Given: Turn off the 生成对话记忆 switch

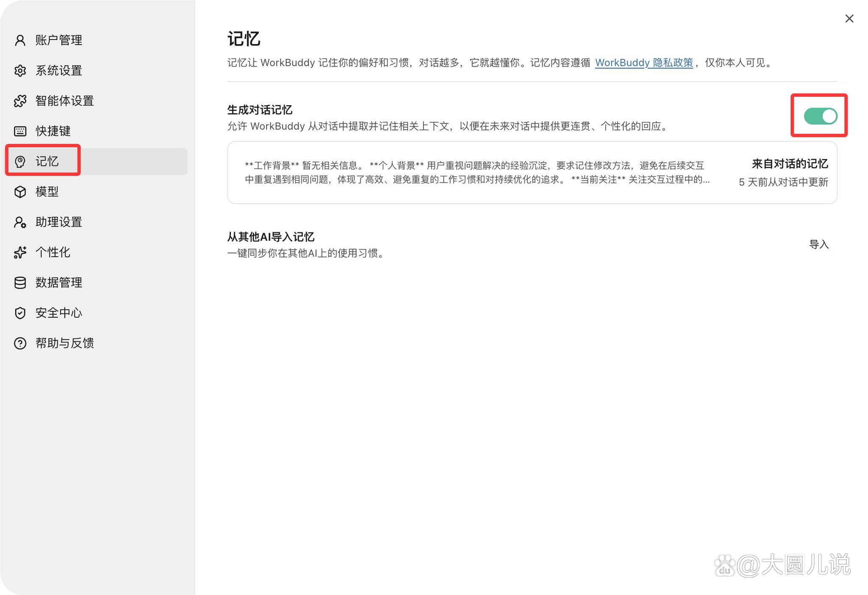Looking at the screenshot, I should coord(820,116).
